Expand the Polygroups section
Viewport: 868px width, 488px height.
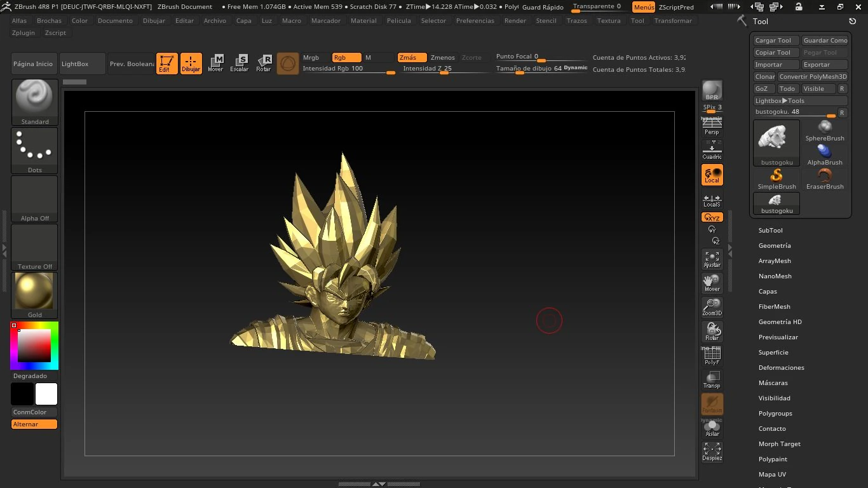(x=775, y=413)
